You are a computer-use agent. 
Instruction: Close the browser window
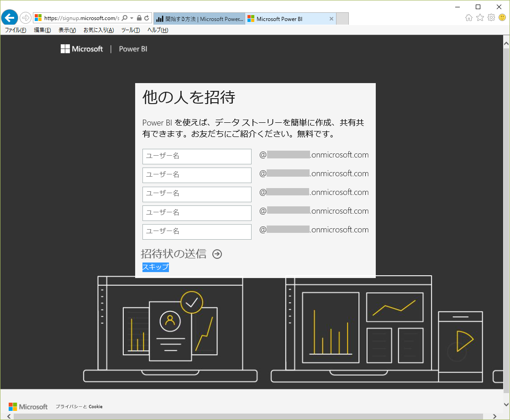[x=499, y=7]
